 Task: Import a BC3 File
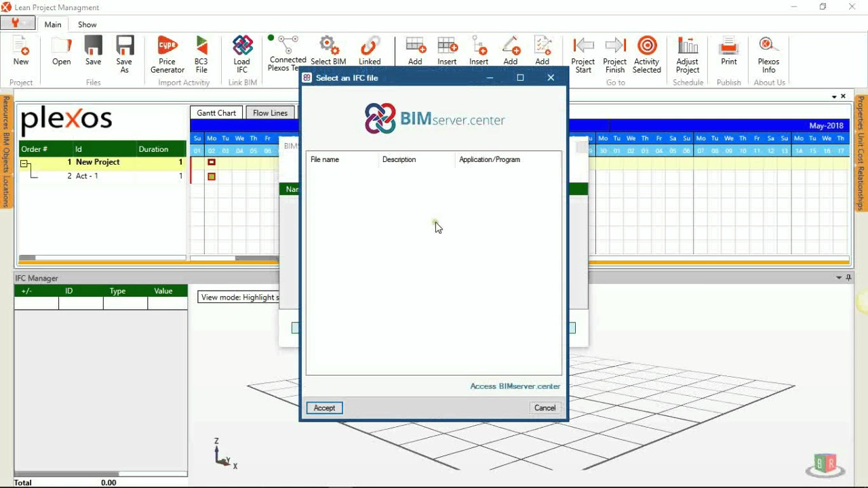coord(201,46)
